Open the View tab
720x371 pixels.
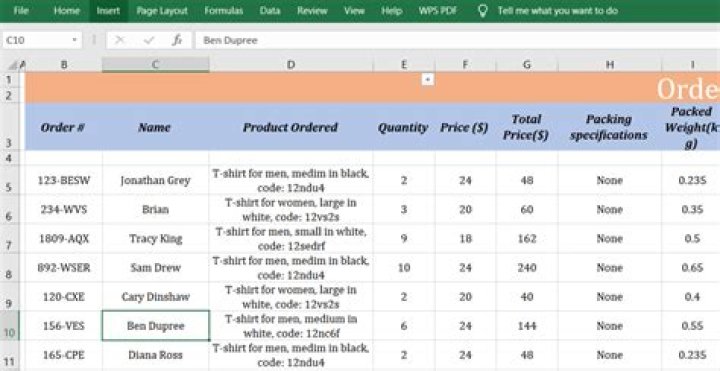point(354,11)
